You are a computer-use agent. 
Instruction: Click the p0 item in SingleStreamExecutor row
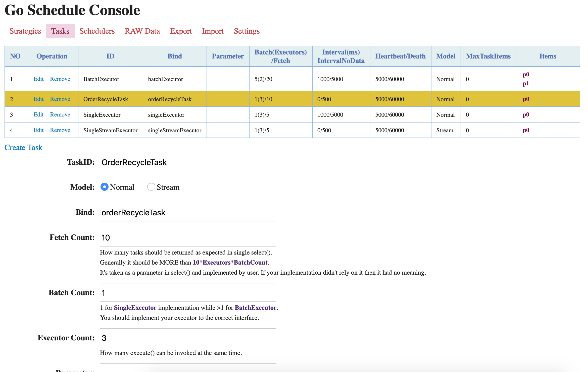click(x=526, y=130)
